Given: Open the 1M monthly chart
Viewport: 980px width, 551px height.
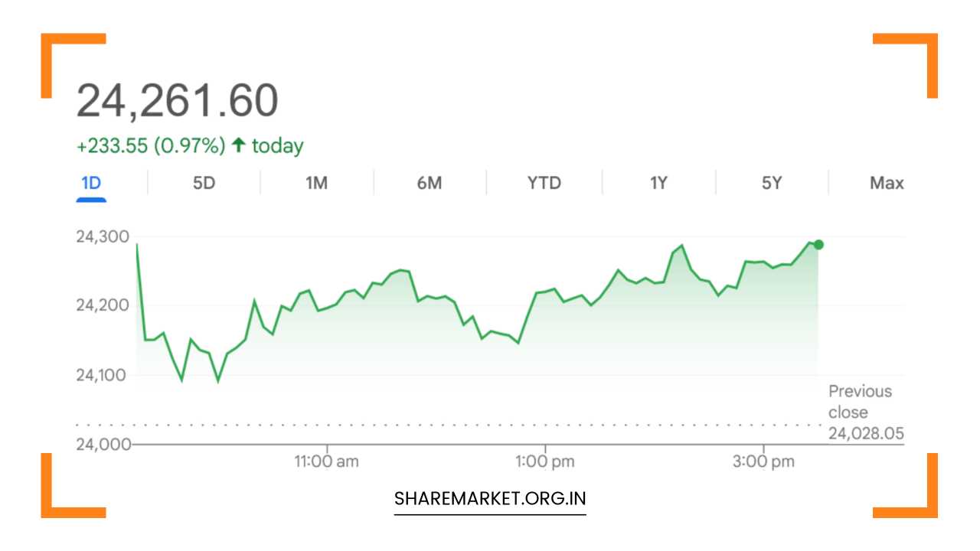Looking at the screenshot, I should pyautogui.click(x=316, y=183).
